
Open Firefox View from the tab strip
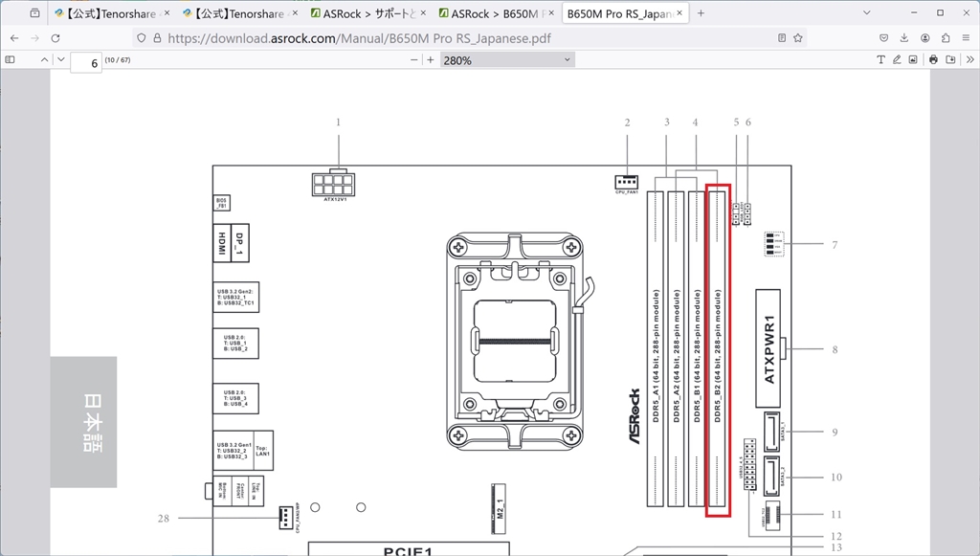35,13
